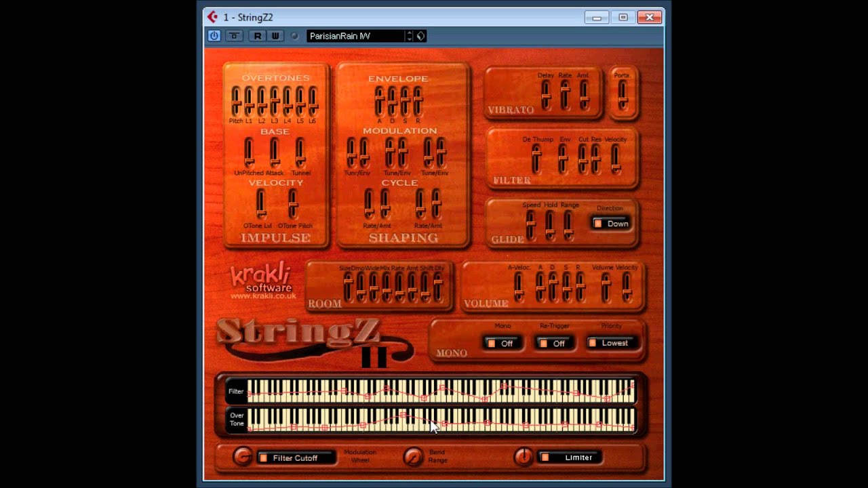
Task: Click the Limiter knob
Action: [x=523, y=457]
